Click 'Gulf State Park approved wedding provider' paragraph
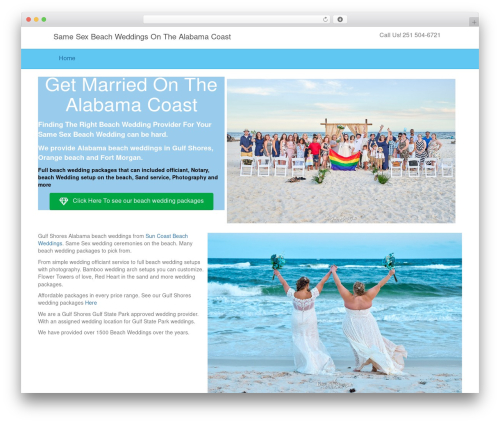 tap(118, 318)
